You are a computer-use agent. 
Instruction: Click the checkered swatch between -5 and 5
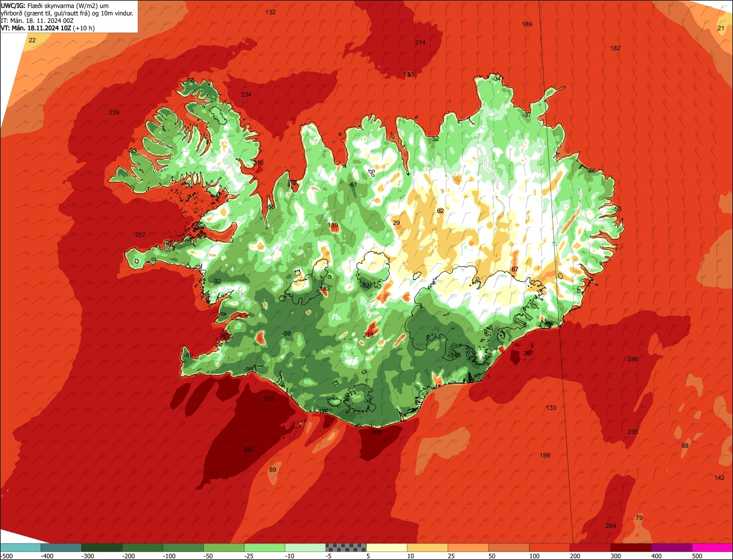[345, 547]
